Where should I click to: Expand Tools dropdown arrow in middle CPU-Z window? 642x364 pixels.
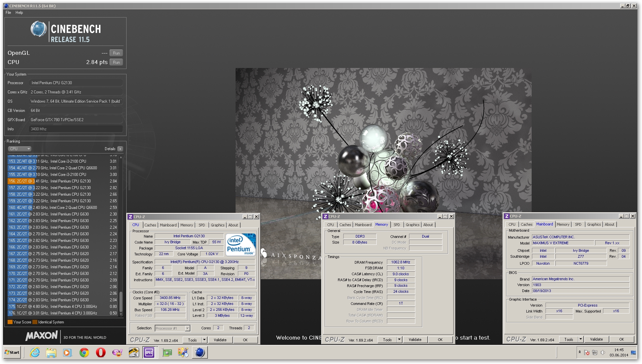click(x=399, y=340)
